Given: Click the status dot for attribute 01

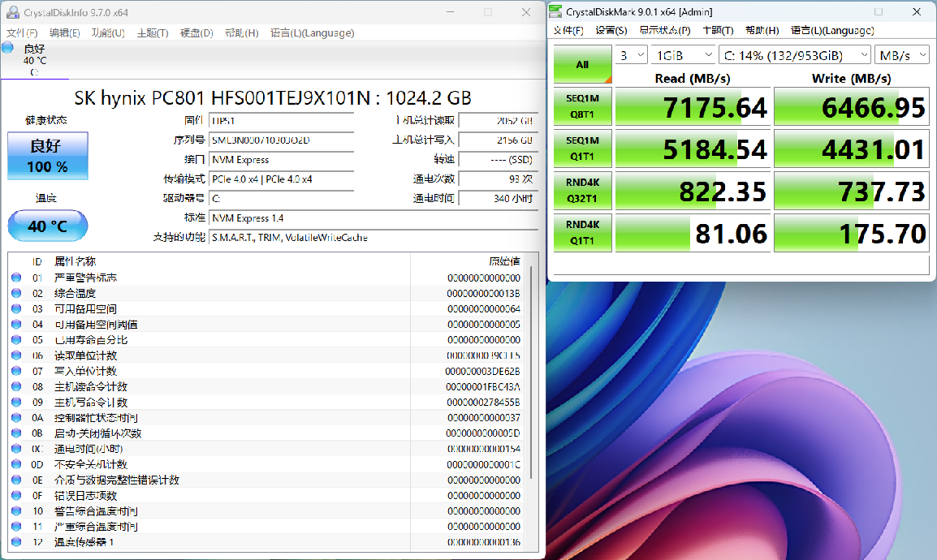Looking at the screenshot, I should point(16,278).
